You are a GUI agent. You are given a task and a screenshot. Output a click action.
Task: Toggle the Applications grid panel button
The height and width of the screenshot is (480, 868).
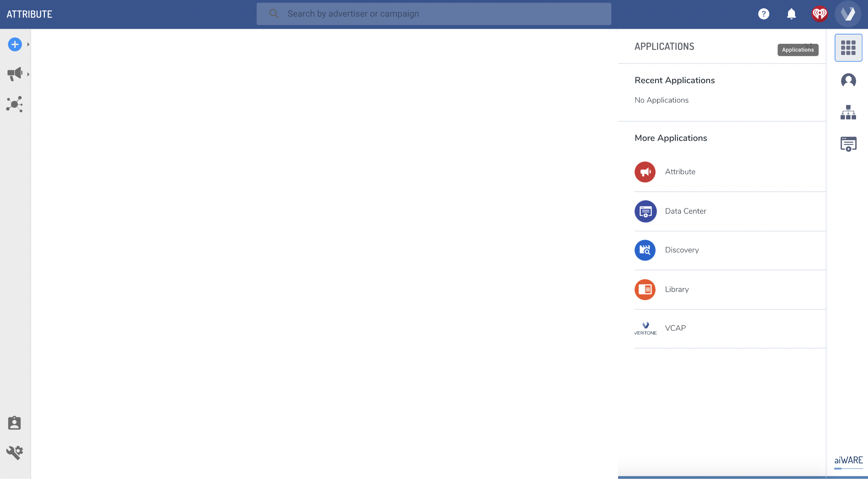point(848,48)
